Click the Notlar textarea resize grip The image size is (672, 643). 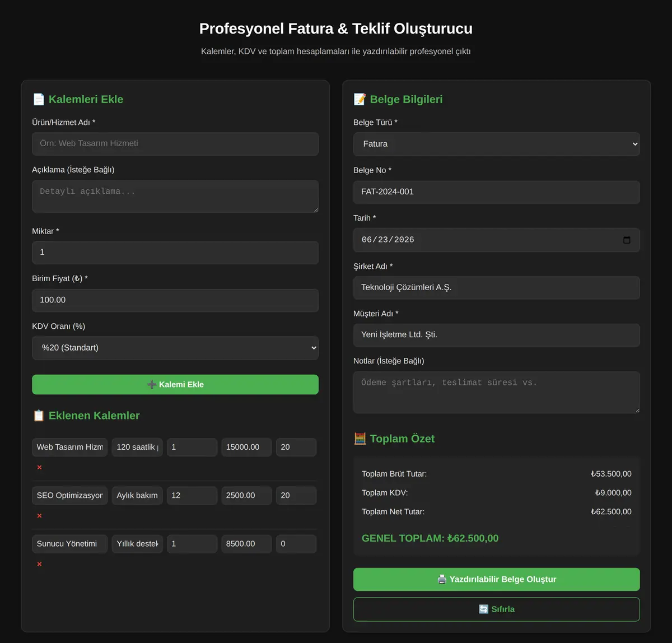coord(637,410)
